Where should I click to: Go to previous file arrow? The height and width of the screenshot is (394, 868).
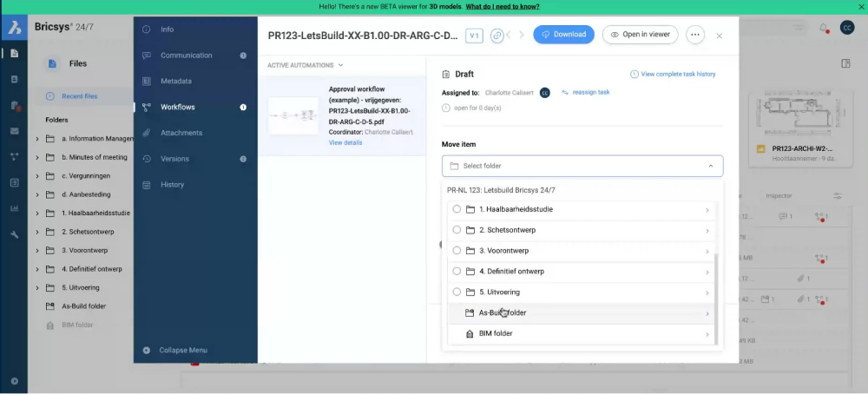(509, 35)
